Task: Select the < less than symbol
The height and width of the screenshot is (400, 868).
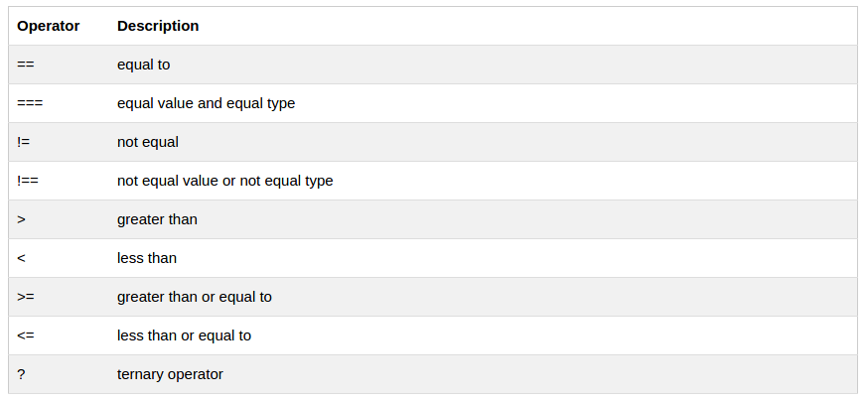Action: pos(22,258)
